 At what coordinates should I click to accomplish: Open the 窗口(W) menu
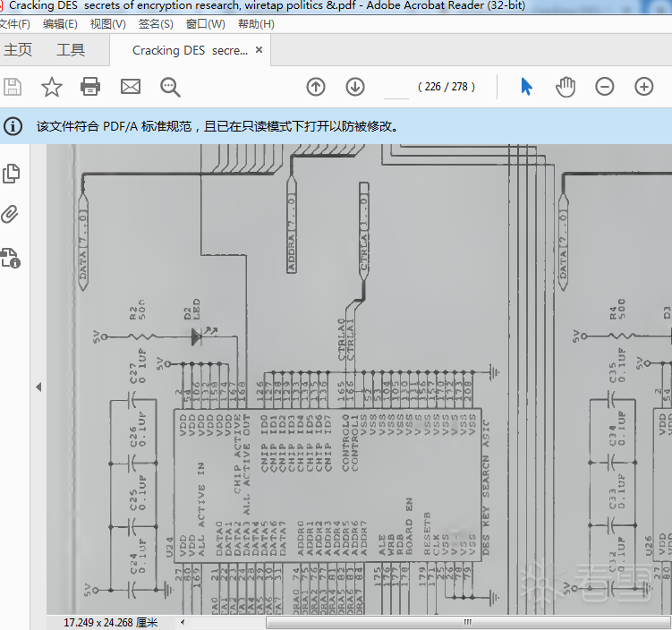click(205, 24)
